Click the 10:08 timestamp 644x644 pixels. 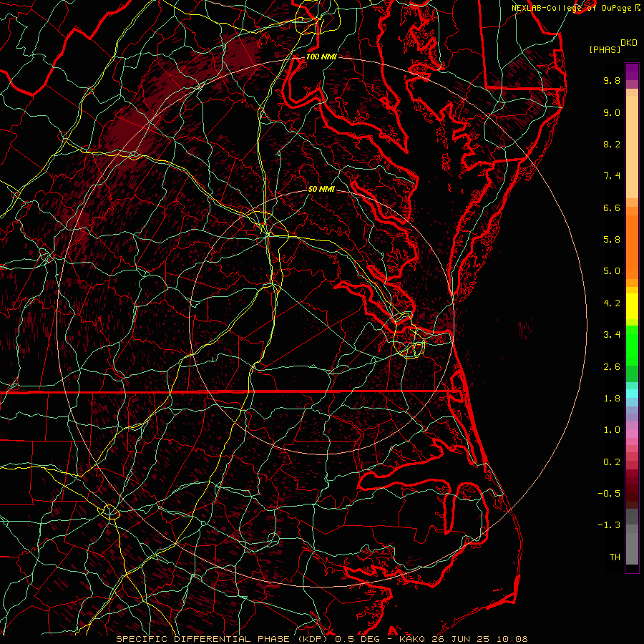point(512,639)
